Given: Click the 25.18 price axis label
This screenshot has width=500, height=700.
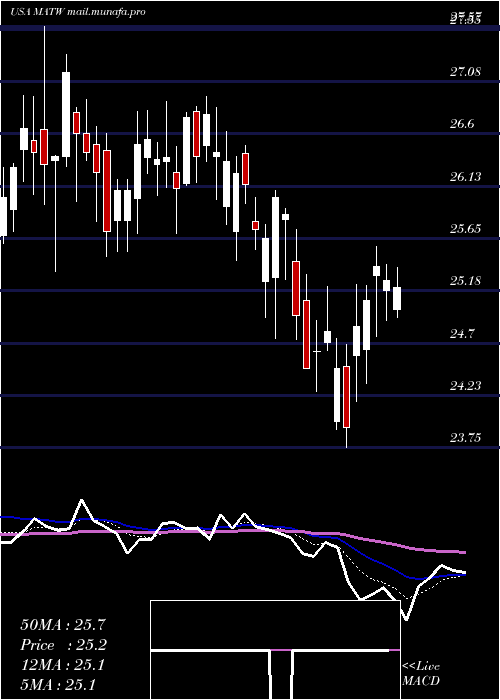Looking at the screenshot, I should click(465, 281).
